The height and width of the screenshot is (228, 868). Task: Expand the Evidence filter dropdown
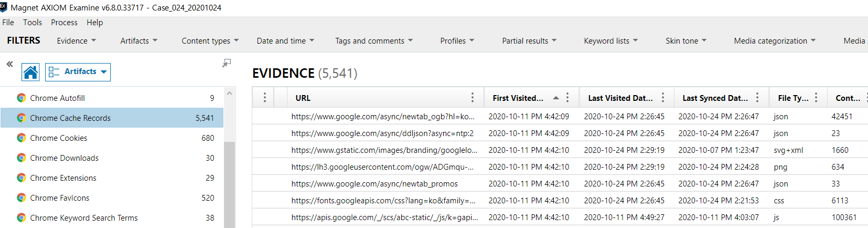tap(77, 40)
